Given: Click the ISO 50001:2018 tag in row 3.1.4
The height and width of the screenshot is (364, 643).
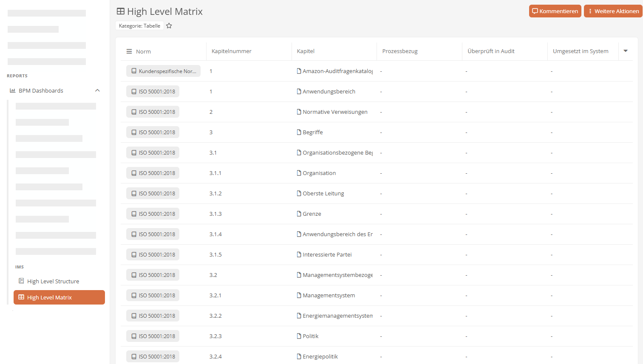Looking at the screenshot, I should [x=153, y=234].
